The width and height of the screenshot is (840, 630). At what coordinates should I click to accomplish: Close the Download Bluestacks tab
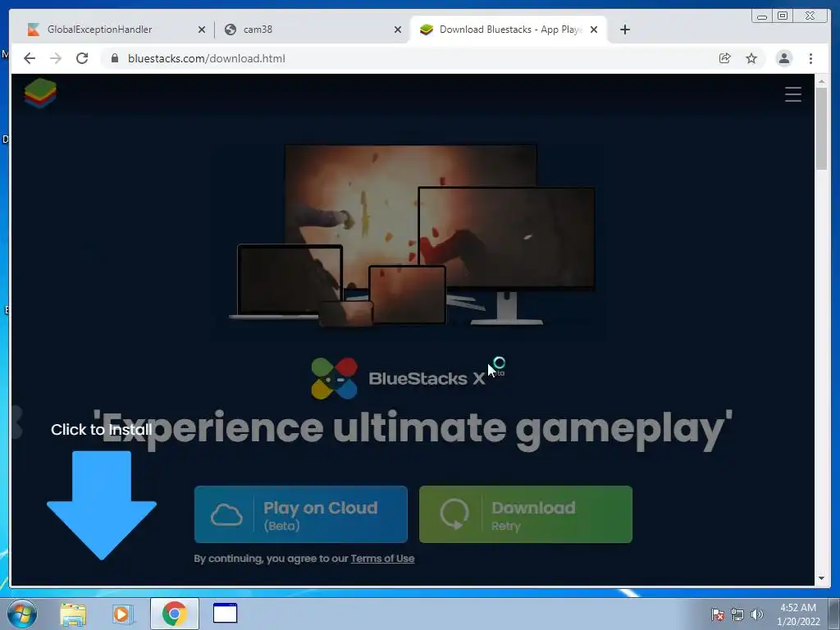594,30
